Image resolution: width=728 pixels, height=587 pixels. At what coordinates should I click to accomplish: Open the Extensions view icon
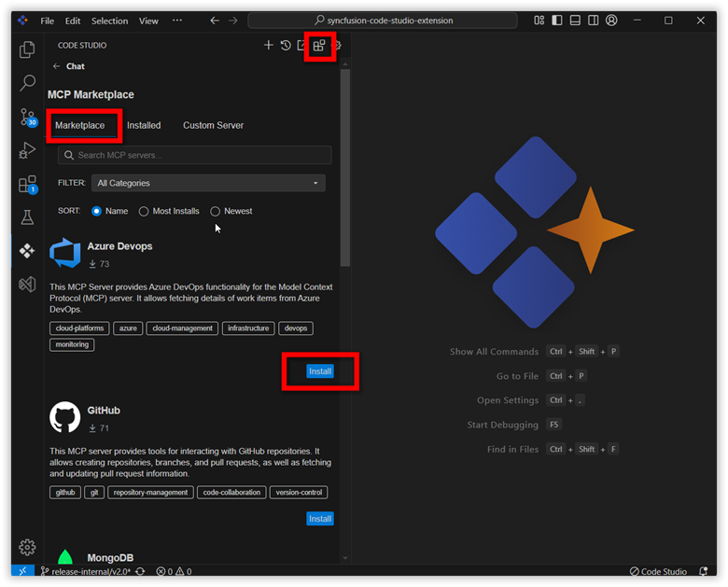click(x=27, y=184)
